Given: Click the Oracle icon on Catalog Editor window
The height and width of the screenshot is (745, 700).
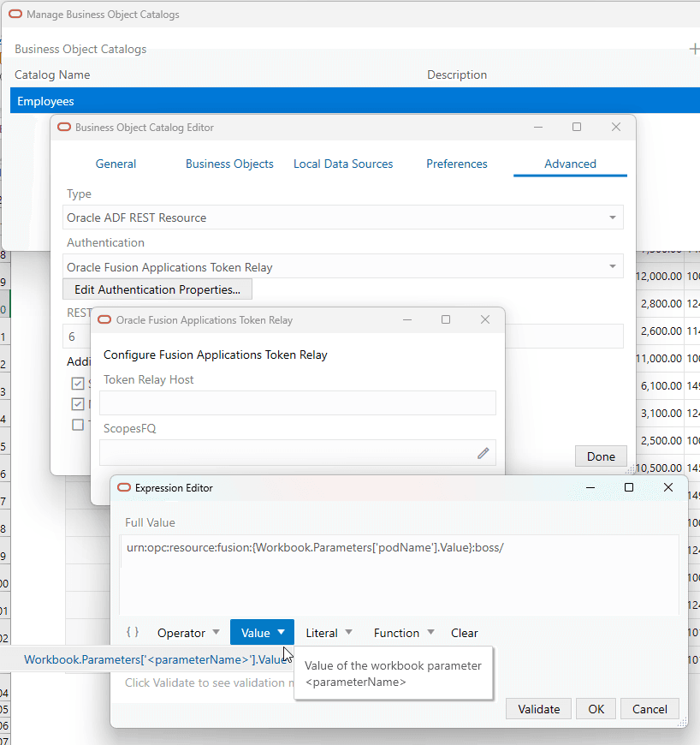Looking at the screenshot, I should 63,126.
